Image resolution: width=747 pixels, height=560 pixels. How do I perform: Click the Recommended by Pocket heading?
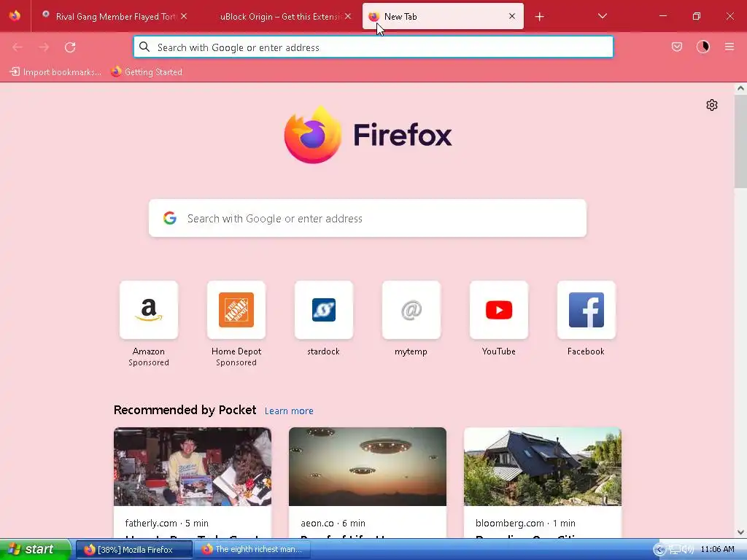coord(185,410)
